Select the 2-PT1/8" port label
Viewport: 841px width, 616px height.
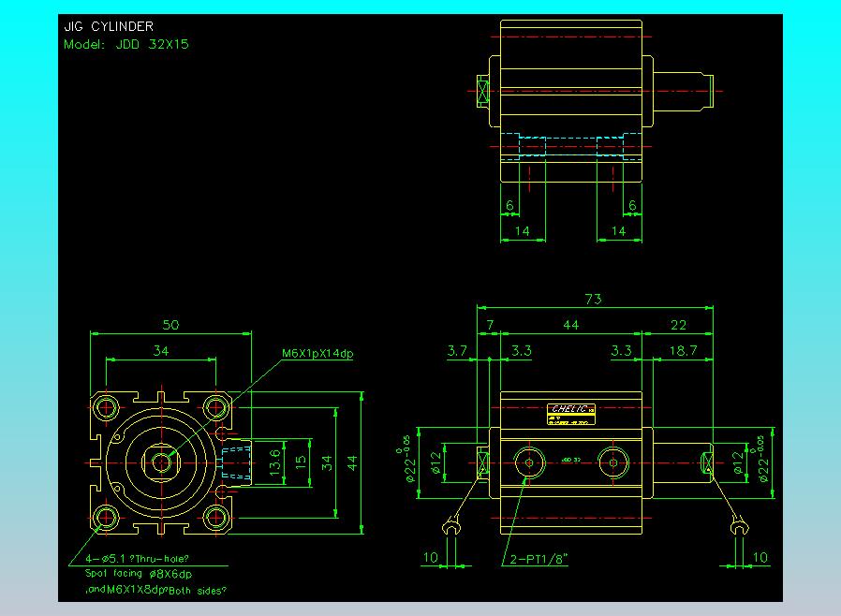[x=540, y=560]
